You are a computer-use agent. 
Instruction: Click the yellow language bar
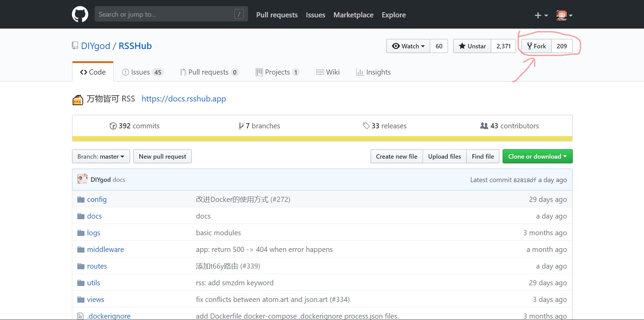pyautogui.click(x=322, y=139)
